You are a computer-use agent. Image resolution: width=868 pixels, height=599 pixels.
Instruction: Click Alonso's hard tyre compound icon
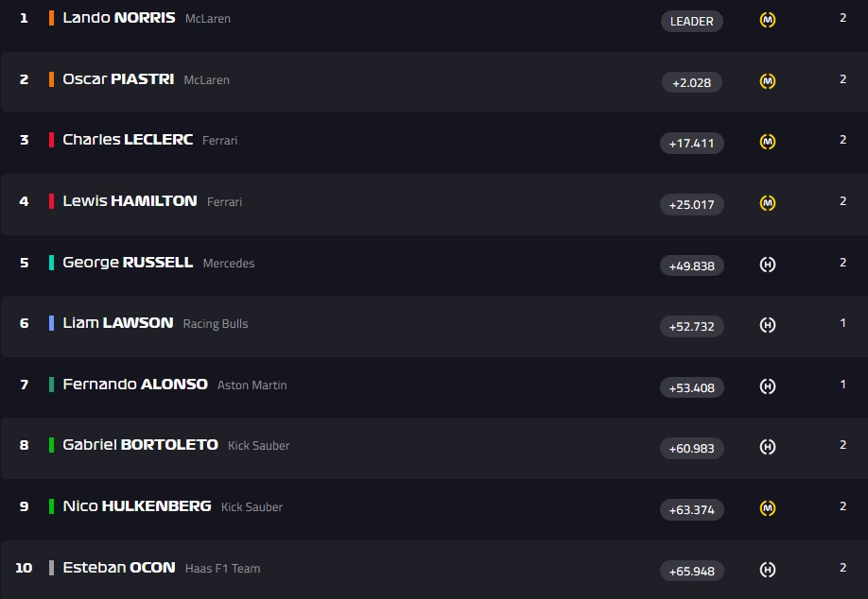point(768,386)
